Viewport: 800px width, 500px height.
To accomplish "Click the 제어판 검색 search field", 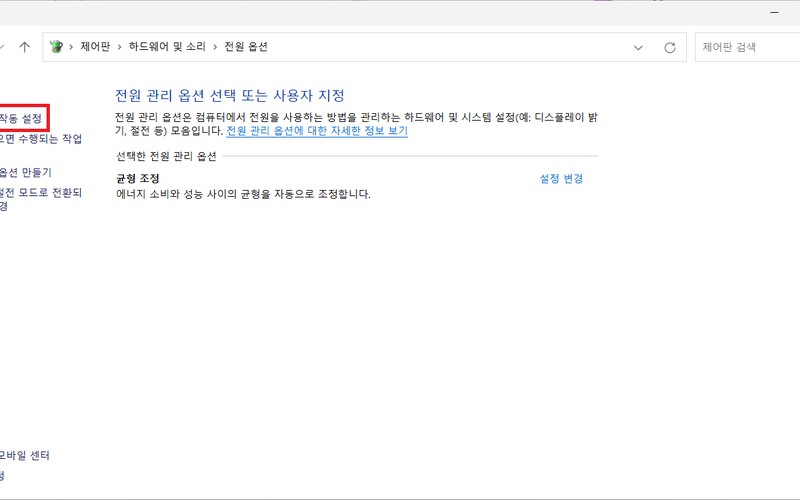I will 747,47.
